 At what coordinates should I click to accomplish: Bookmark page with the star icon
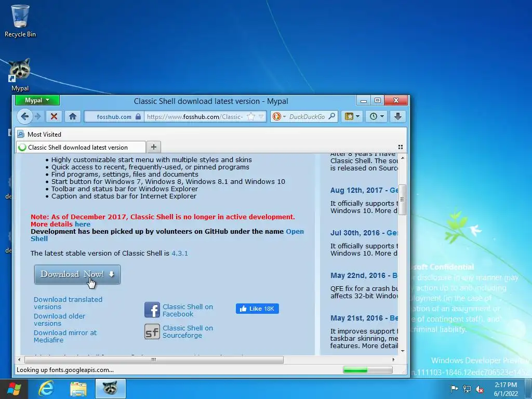(x=251, y=116)
